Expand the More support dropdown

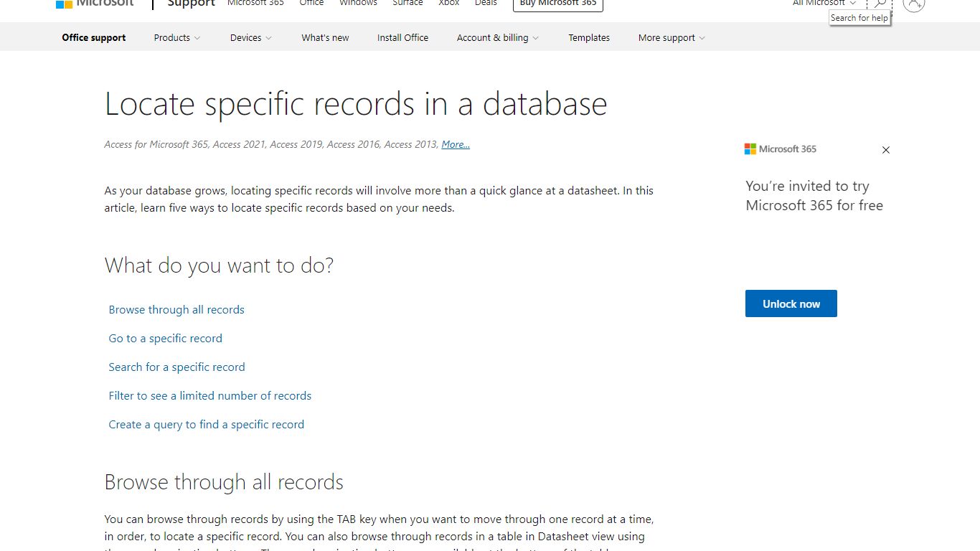point(672,37)
